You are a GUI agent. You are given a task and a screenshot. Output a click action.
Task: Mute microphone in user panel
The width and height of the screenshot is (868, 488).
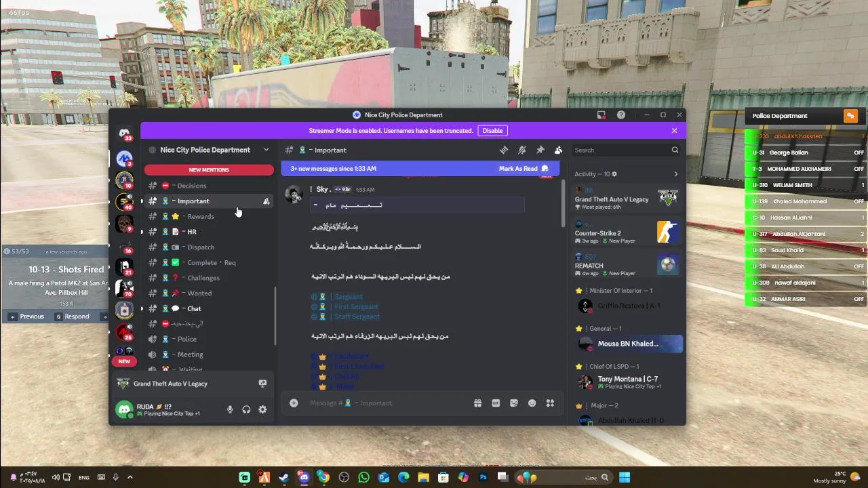click(x=230, y=409)
